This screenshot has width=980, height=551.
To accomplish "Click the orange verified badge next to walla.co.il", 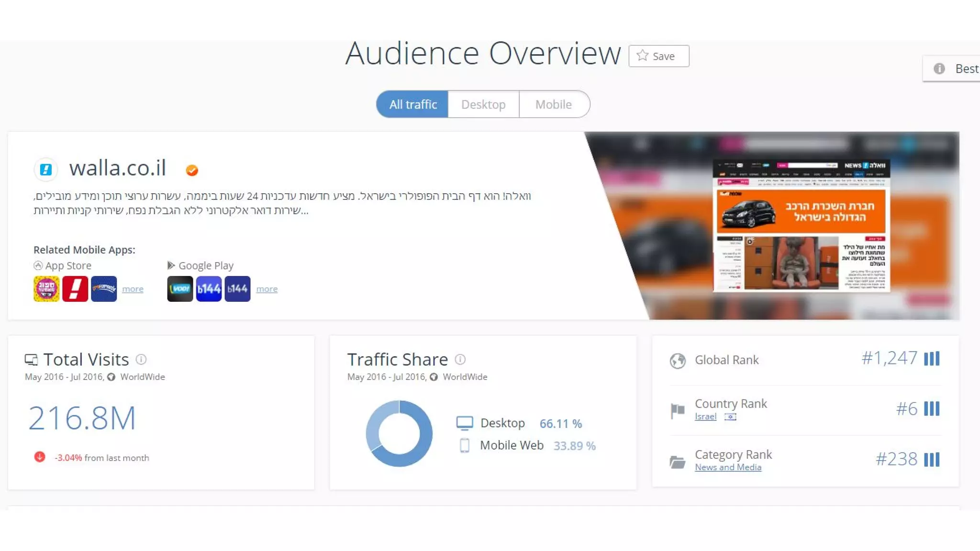I will point(192,170).
